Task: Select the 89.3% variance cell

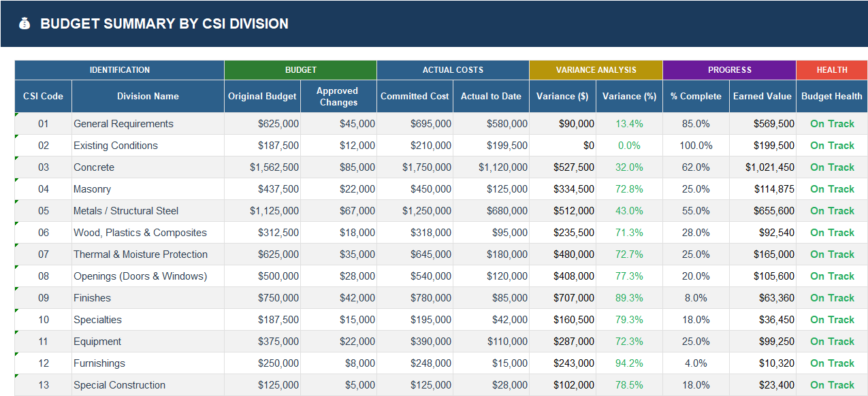Action: click(x=629, y=298)
